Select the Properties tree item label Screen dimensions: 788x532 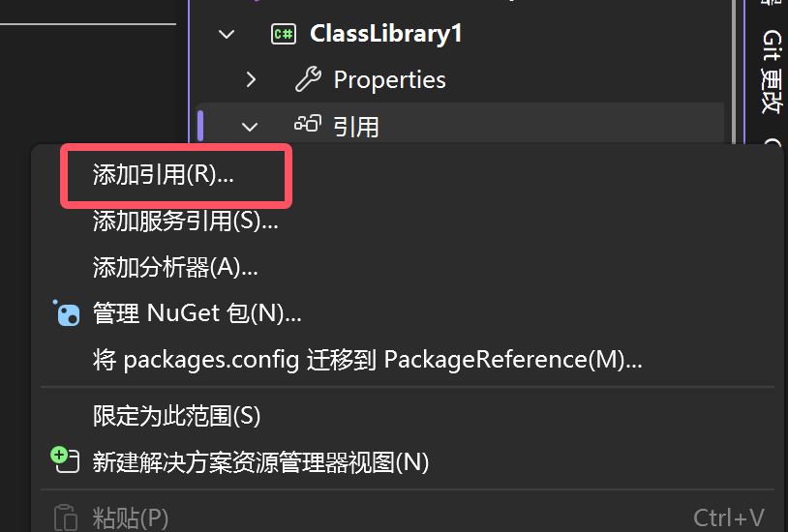point(389,80)
